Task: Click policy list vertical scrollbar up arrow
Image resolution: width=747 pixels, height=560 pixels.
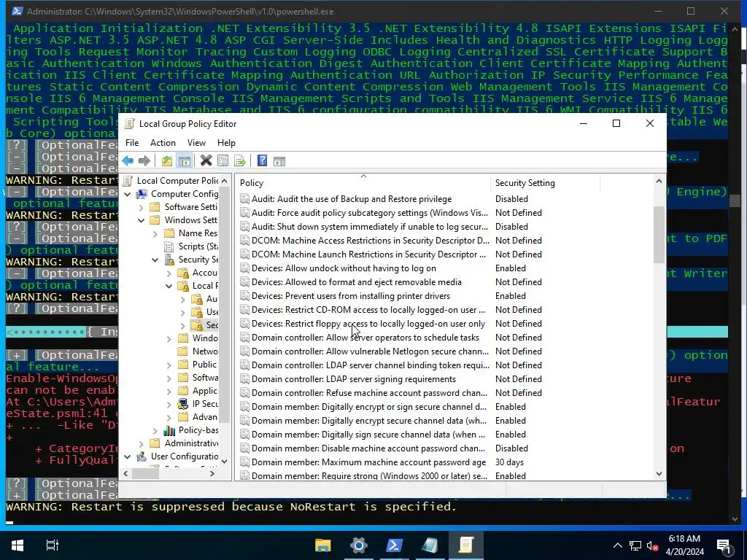Action: tap(659, 181)
